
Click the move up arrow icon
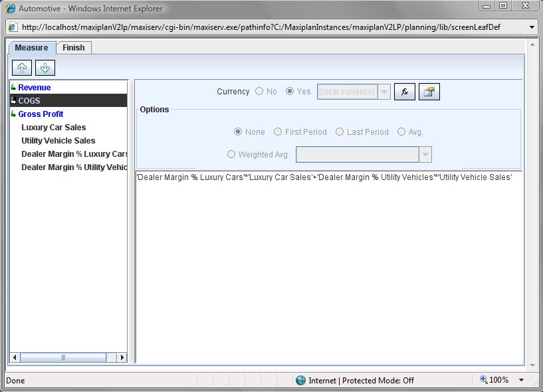point(21,68)
